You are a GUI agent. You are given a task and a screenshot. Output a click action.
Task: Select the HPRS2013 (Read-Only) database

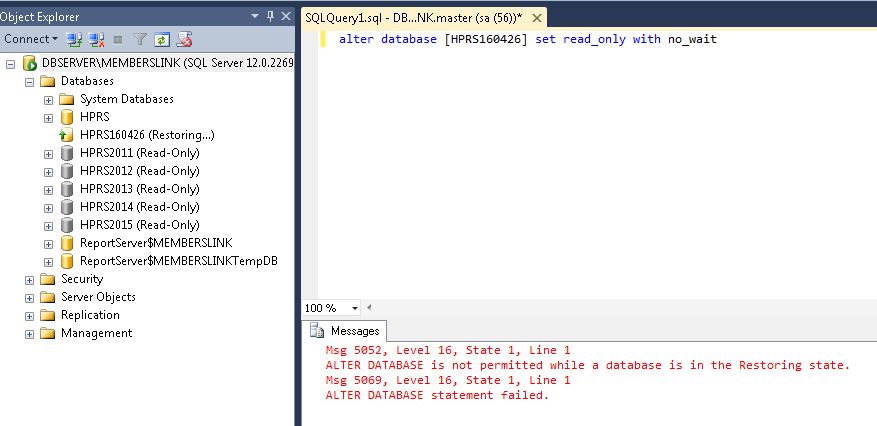[x=139, y=189]
